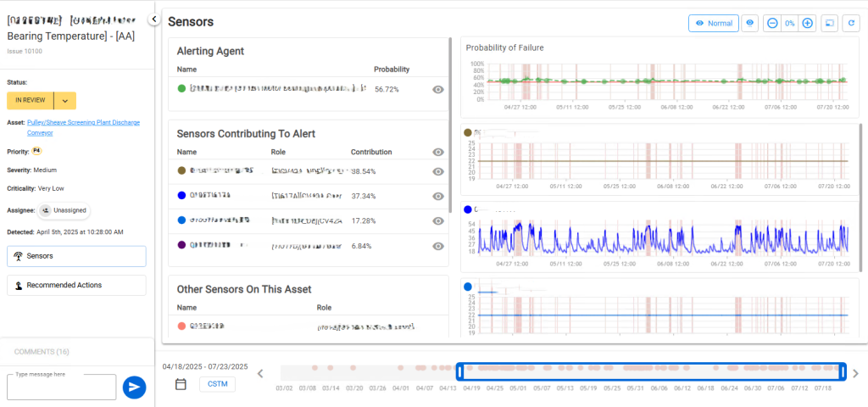Click the 03/08 timeline event marker

(x=314, y=367)
